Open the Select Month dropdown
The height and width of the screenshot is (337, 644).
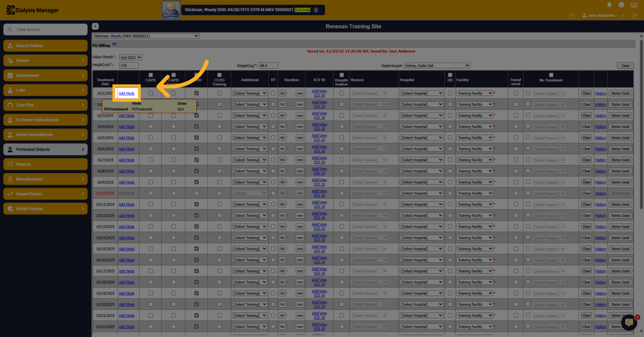pyautogui.click(x=130, y=57)
